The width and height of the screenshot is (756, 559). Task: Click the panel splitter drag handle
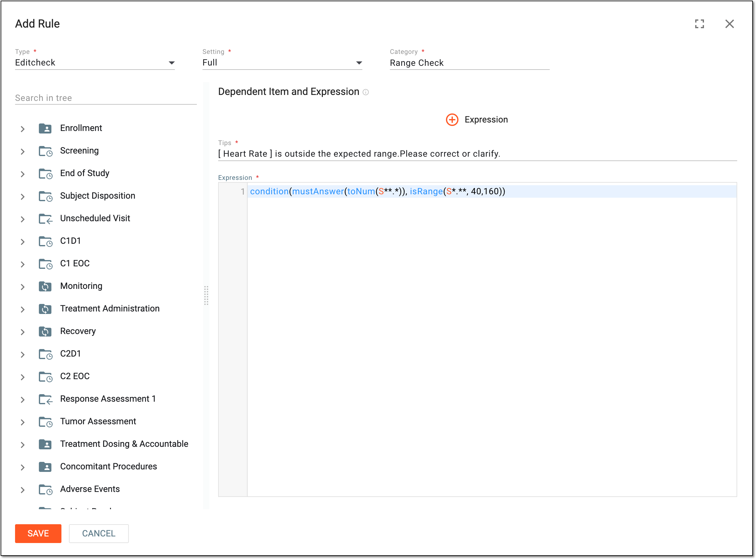click(x=206, y=295)
